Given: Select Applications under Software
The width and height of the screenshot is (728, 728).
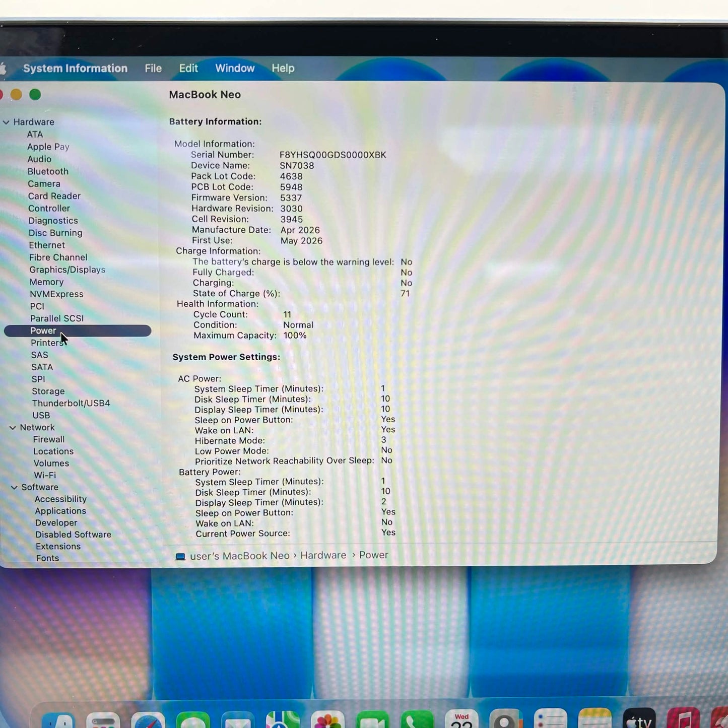Looking at the screenshot, I should point(60,511).
